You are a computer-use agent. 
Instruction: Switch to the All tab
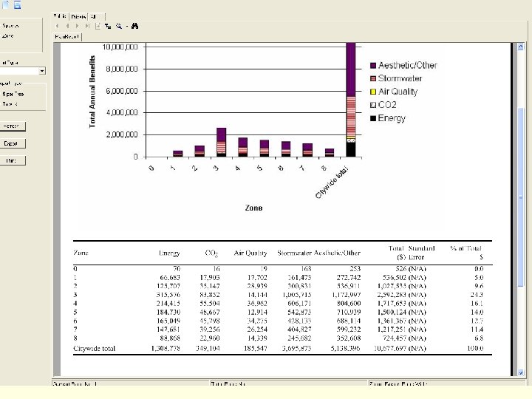[x=96, y=16]
